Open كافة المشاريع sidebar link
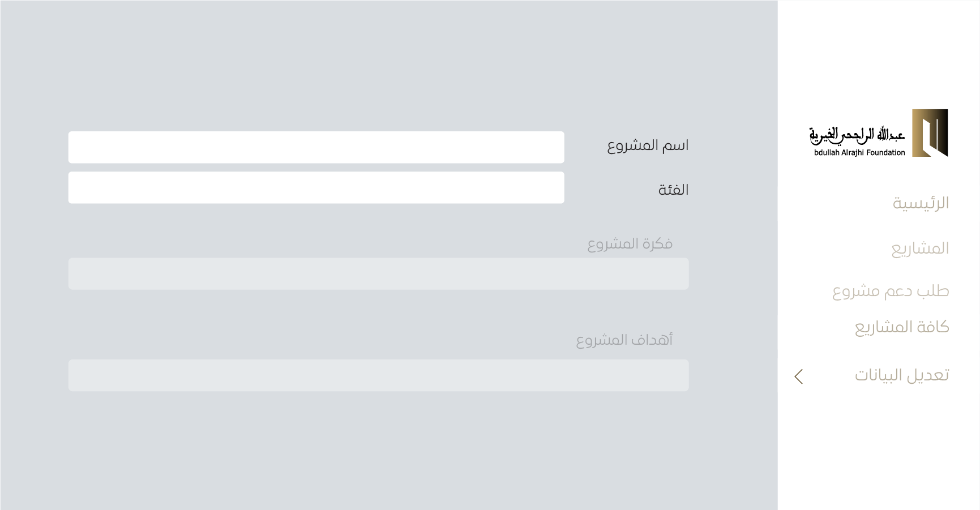Image resolution: width=980 pixels, height=510 pixels. click(902, 327)
